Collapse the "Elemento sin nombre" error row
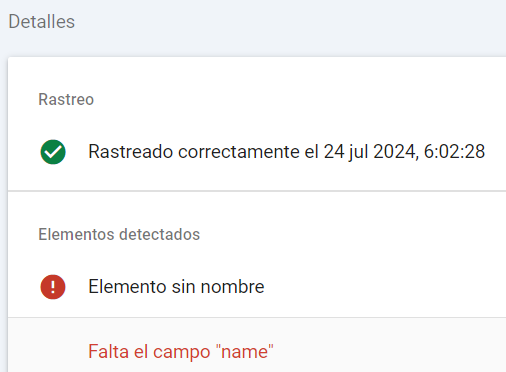 click(x=257, y=287)
